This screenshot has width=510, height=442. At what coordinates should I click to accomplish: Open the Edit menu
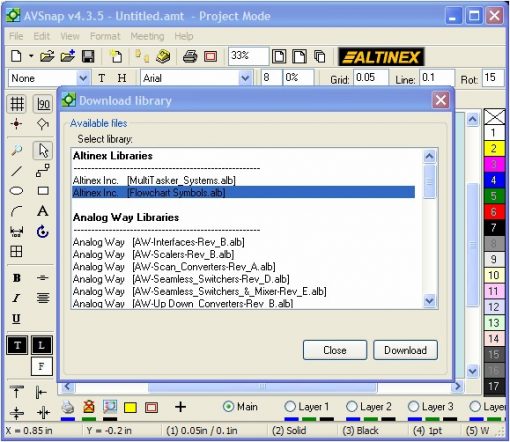pyautogui.click(x=41, y=36)
